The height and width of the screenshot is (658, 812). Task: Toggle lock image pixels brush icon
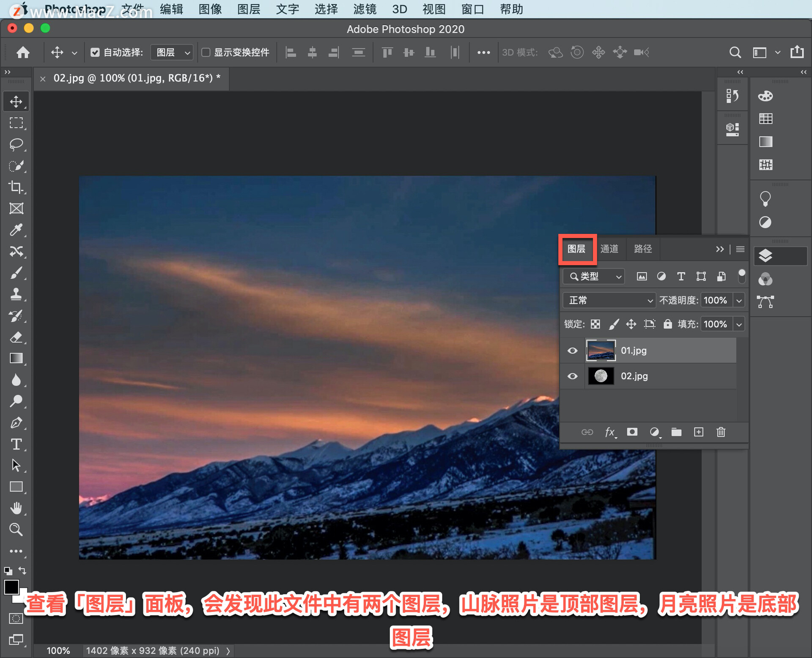tap(614, 324)
